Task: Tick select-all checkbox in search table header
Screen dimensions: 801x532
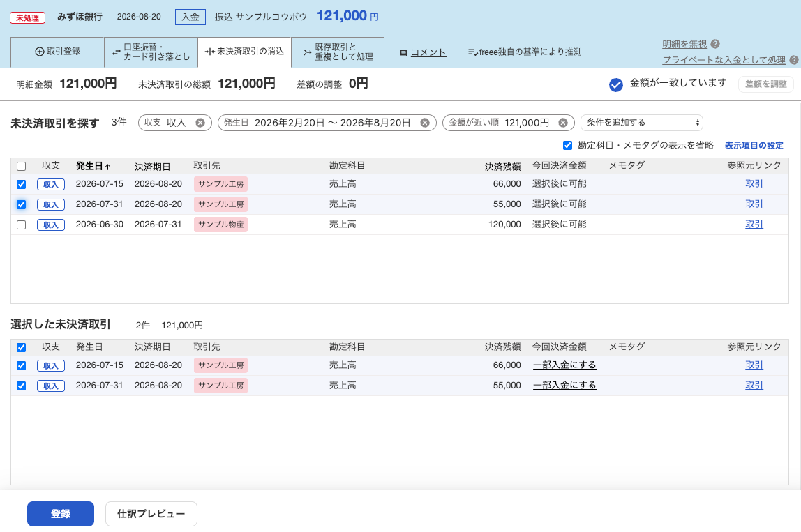Action: tap(21, 167)
